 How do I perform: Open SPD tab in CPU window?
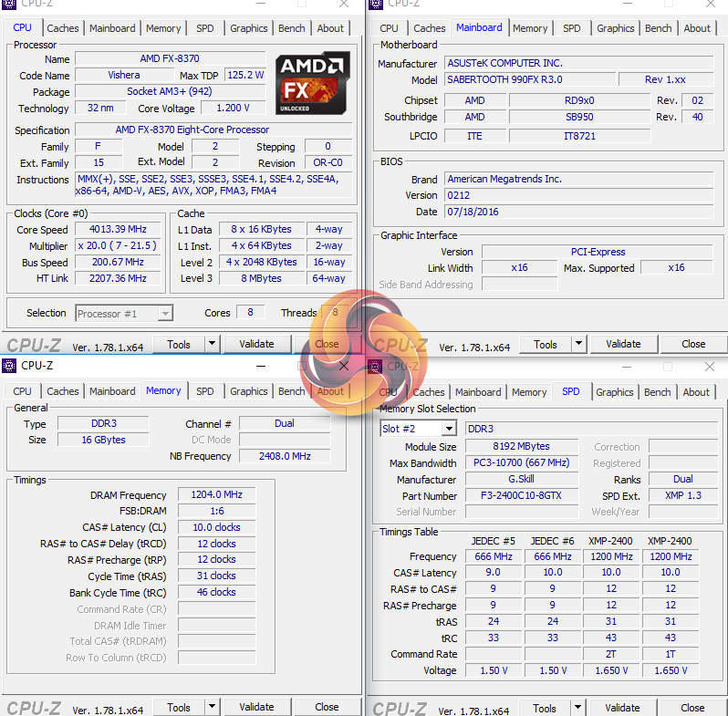pos(205,28)
